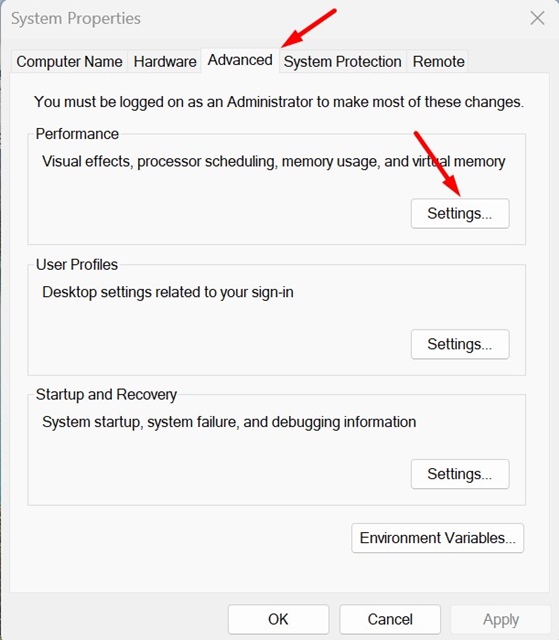Switch to the Remote tab
The image size is (559, 640).
coord(438,62)
